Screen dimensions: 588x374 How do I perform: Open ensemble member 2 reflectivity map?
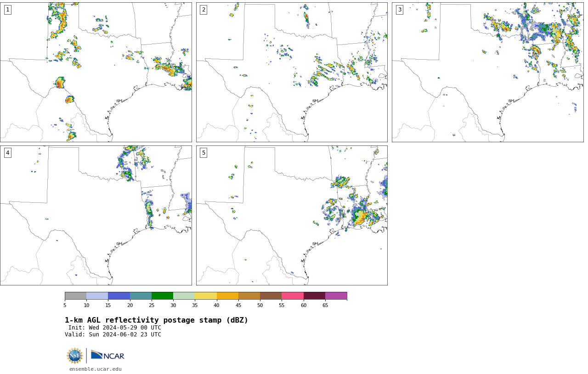click(x=292, y=72)
